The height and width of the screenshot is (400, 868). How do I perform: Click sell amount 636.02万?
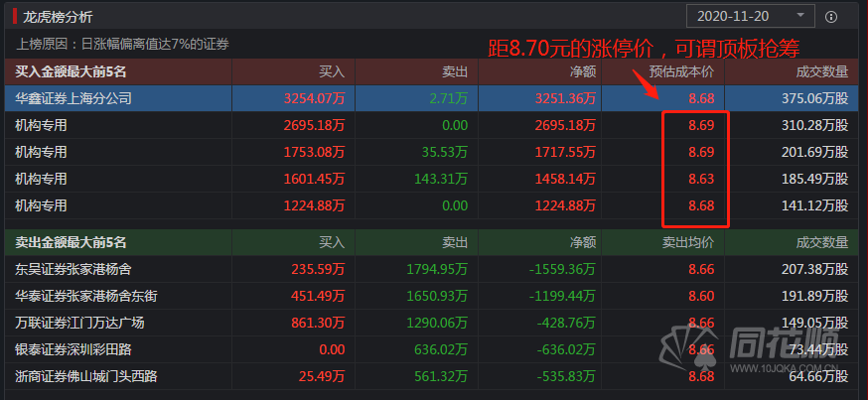(x=441, y=349)
